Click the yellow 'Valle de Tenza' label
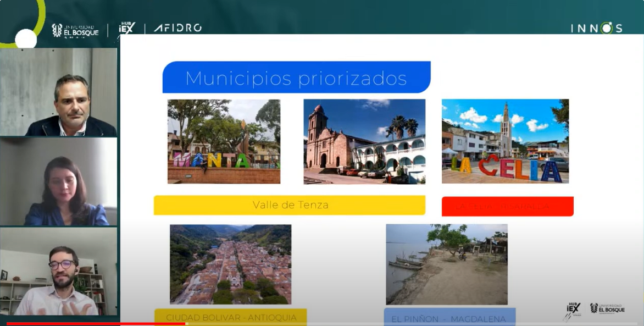 click(290, 205)
